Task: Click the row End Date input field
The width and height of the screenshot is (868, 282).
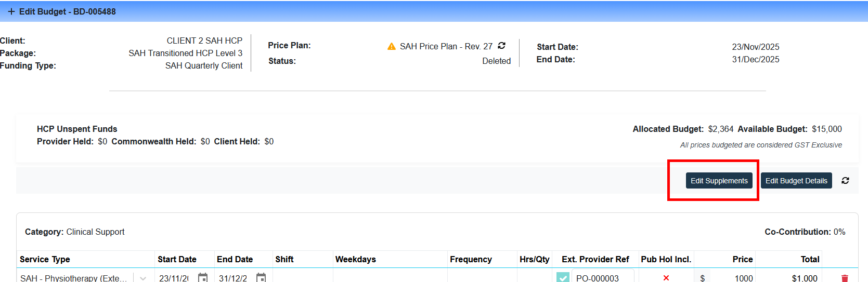Action: pyautogui.click(x=234, y=278)
